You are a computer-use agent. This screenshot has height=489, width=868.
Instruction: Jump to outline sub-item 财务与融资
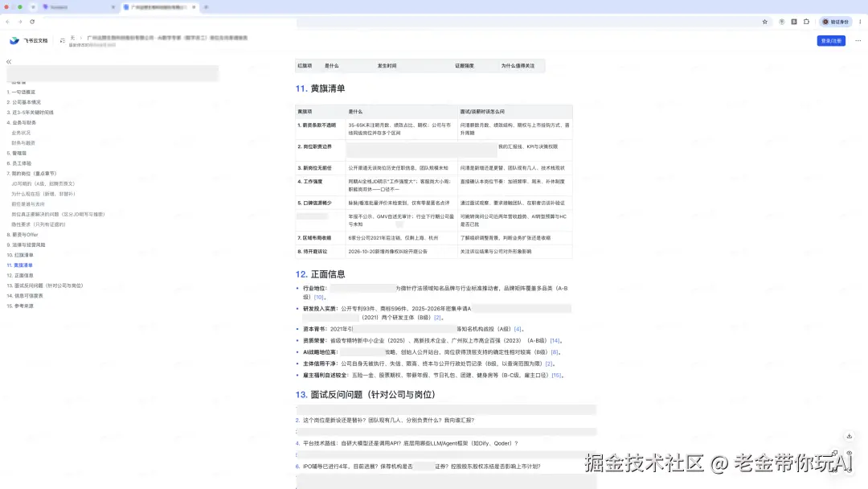(x=23, y=143)
